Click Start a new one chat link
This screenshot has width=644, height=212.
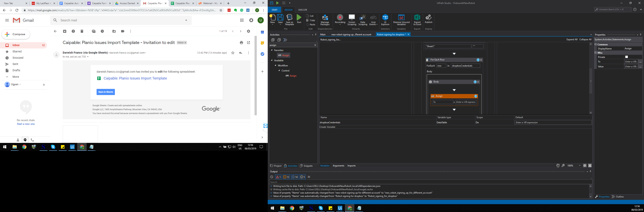tap(26, 124)
